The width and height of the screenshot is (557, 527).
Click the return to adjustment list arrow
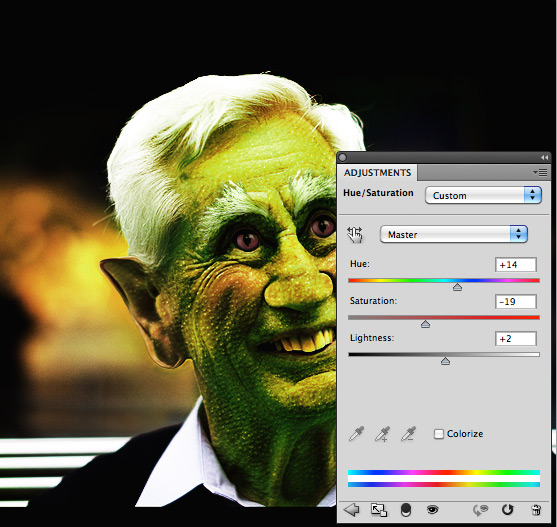[351, 510]
